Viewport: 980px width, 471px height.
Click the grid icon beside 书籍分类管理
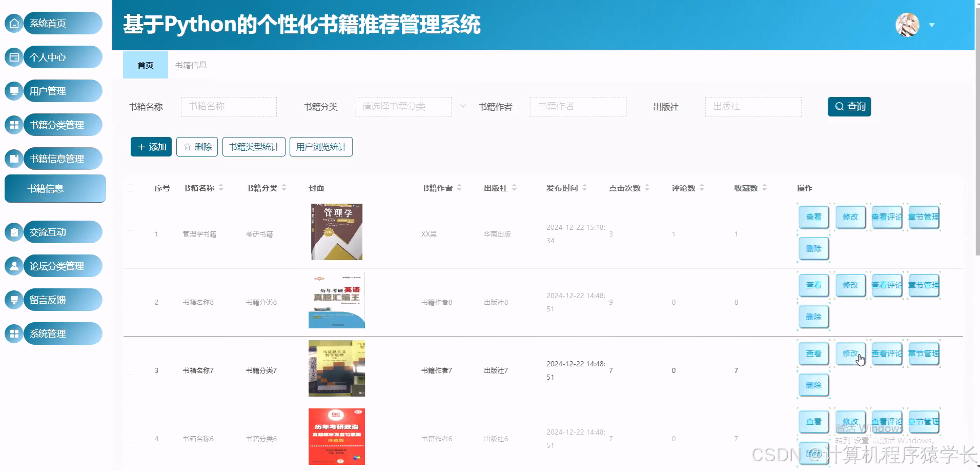14,125
